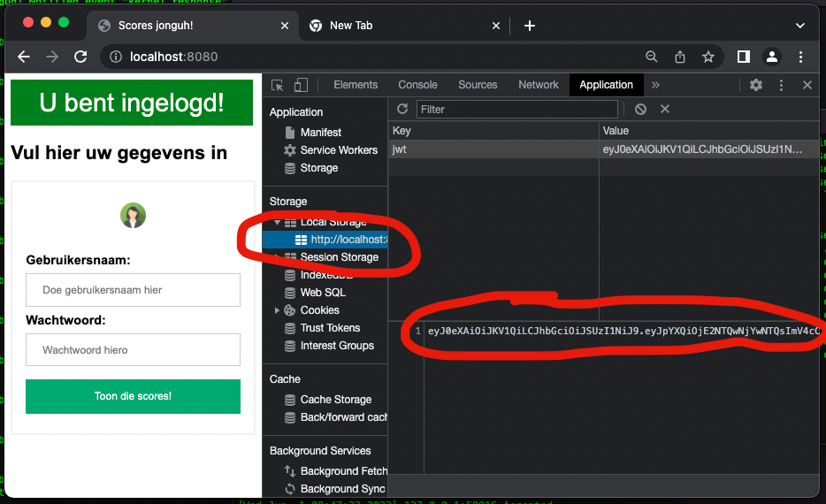826x504 pixels.
Task: Open Cache Storage in the sidebar
Action: (x=335, y=400)
